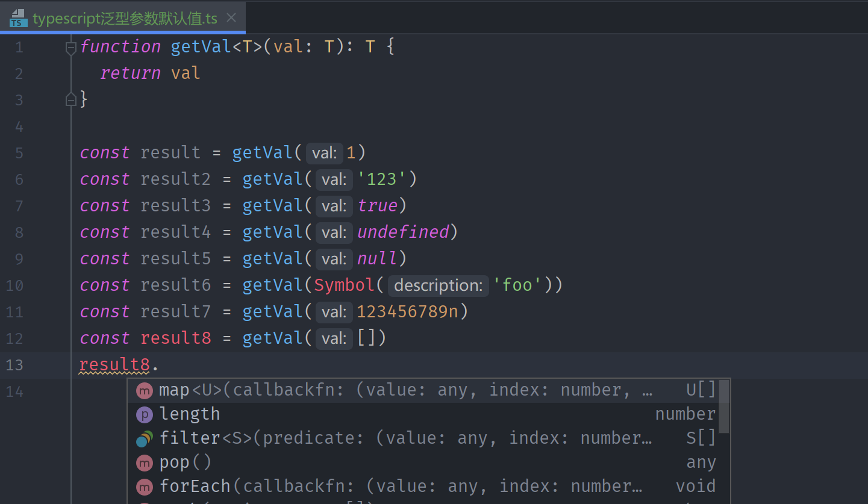Viewport: 868px width, 504px height.
Task: Click the method icon beside the map suggestion
Action: coord(144,390)
